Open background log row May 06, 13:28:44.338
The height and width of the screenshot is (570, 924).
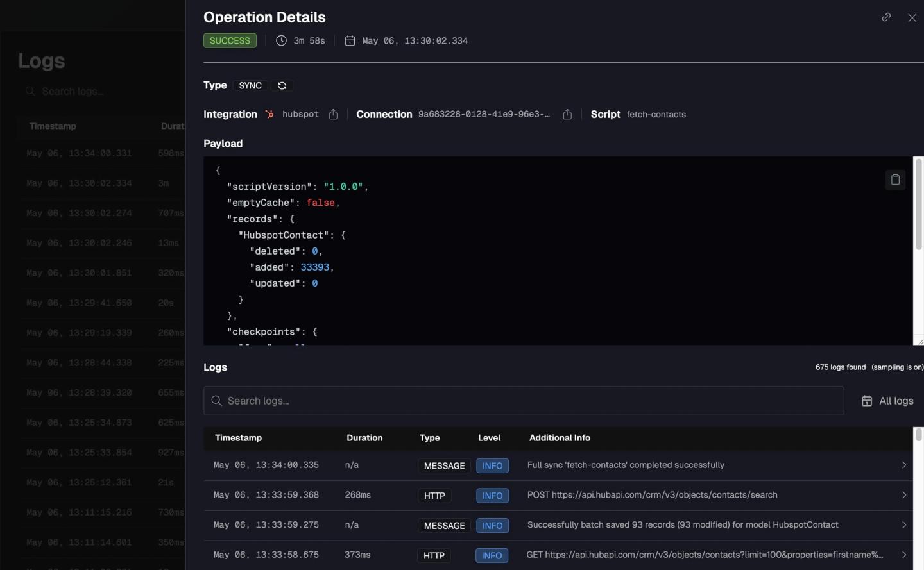coord(103,363)
